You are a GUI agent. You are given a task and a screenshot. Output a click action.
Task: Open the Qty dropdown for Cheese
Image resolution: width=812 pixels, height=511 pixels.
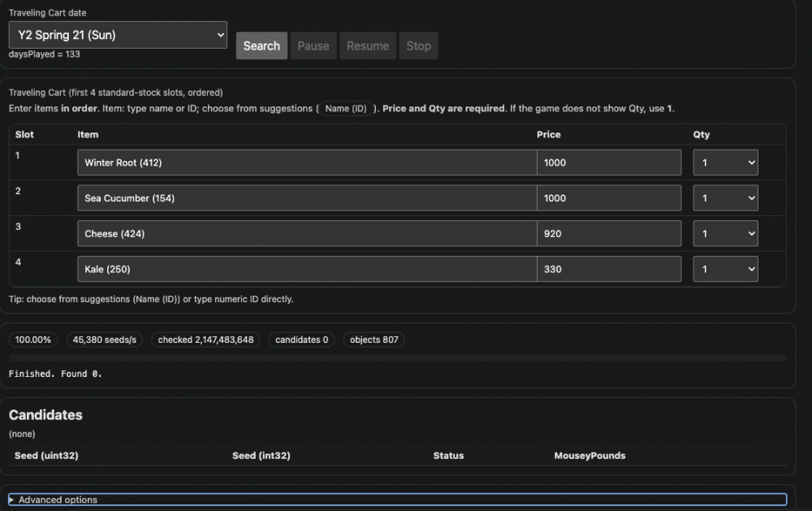pyautogui.click(x=725, y=233)
